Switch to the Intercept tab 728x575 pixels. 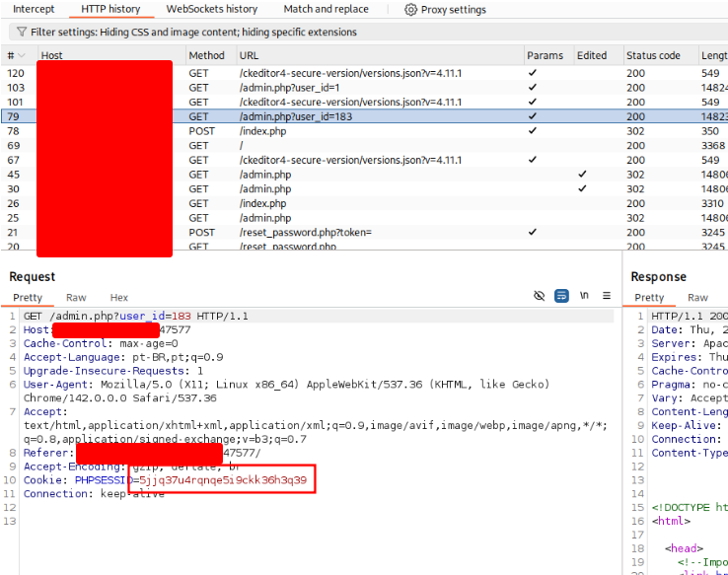coord(34,10)
